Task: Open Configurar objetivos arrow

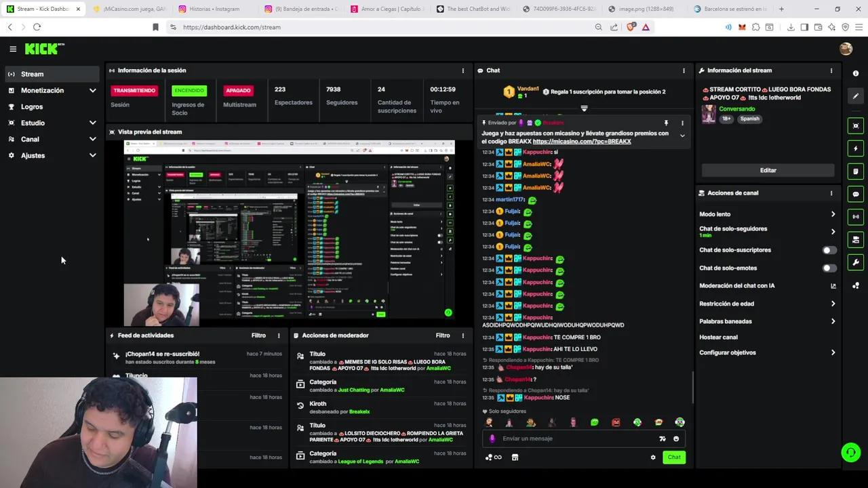Action: pyautogui.click(x=833, y=352)
